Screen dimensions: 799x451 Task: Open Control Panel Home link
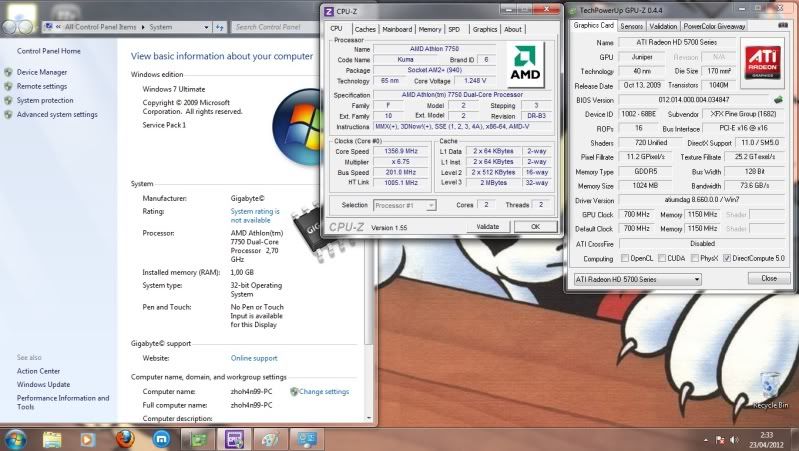(48, 51)
